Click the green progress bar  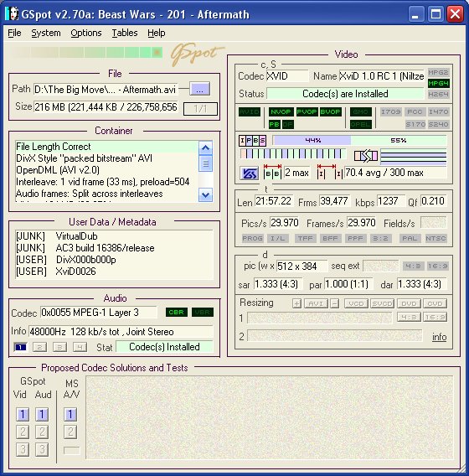coord(86,52)
